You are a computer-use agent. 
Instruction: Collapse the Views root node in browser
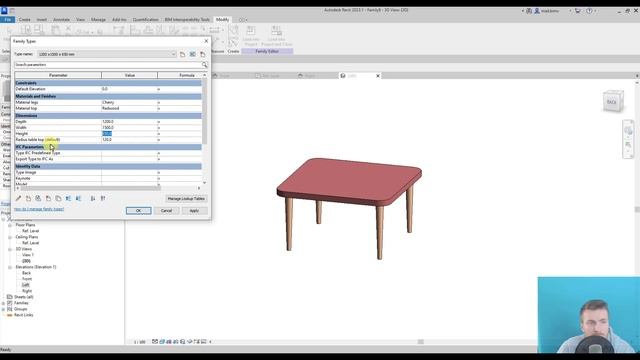[x=3, y=219]
